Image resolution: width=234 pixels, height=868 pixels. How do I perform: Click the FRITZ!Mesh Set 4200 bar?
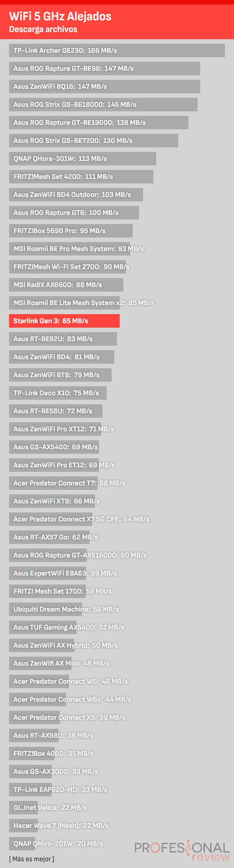(x=81, y=177)
